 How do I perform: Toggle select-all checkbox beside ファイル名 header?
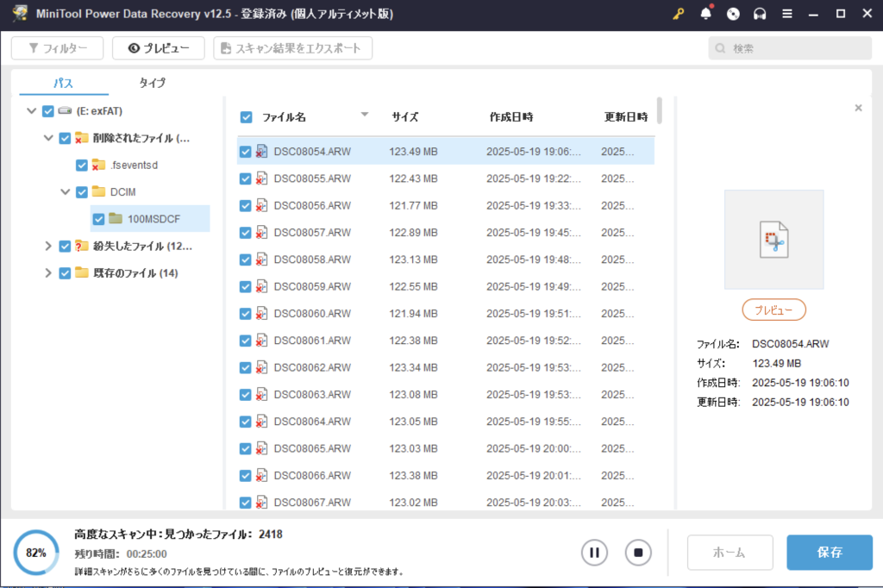246,117
